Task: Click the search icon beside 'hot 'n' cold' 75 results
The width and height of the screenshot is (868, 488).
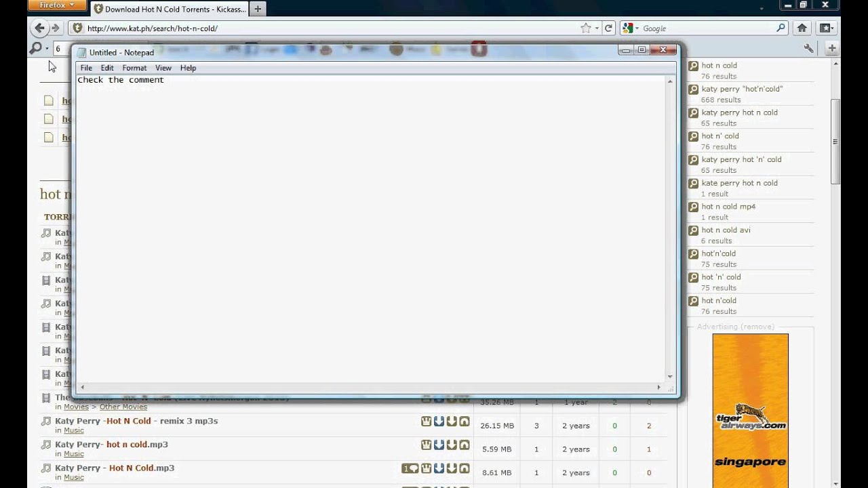Action: pyautogui.click(x=693, y=278)
